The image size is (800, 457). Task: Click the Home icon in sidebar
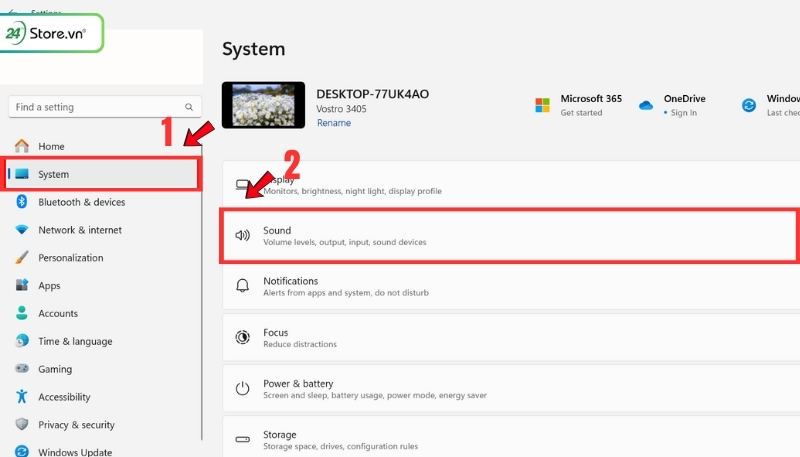coord(22,146)
